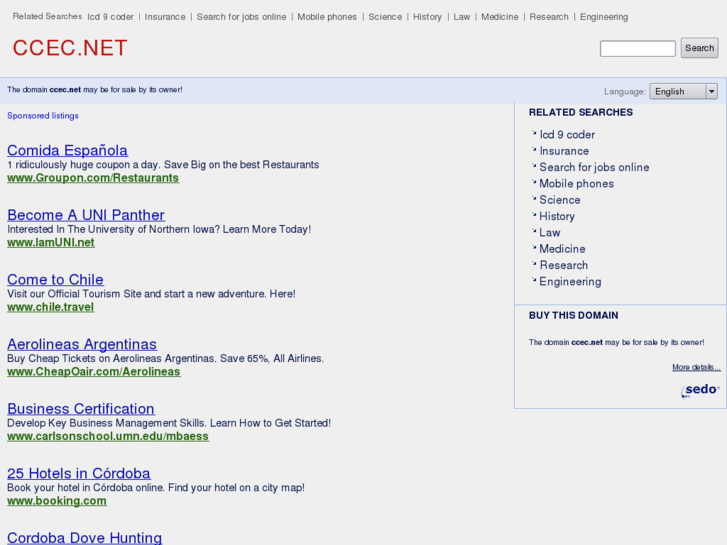
Task: Open top bar link Research
Action: click(549, 17)
